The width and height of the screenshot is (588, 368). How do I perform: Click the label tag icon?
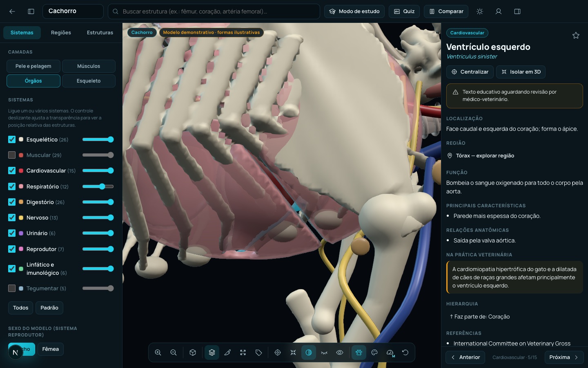click(x=258, y=352)
